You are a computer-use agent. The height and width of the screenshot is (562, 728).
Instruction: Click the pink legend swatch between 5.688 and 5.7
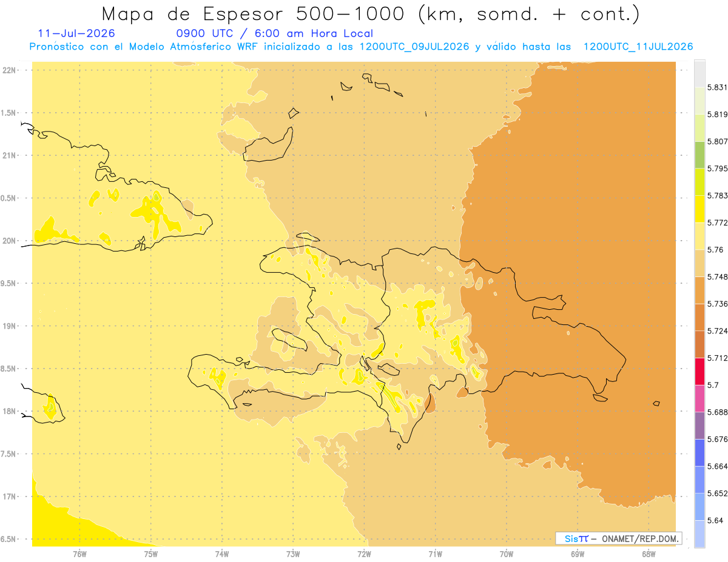tap(699, 398)
